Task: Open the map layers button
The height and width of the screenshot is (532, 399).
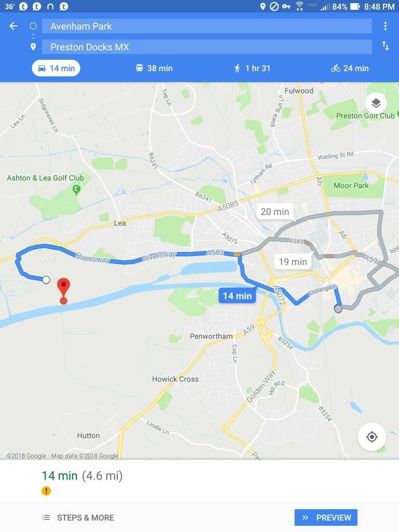Action: 376,103
